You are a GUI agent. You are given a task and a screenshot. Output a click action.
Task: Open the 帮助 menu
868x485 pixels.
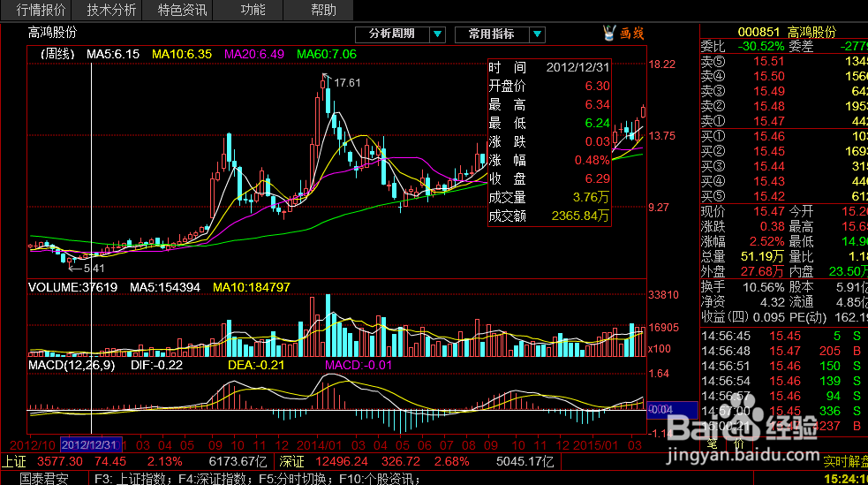click(x=323, y=10)
